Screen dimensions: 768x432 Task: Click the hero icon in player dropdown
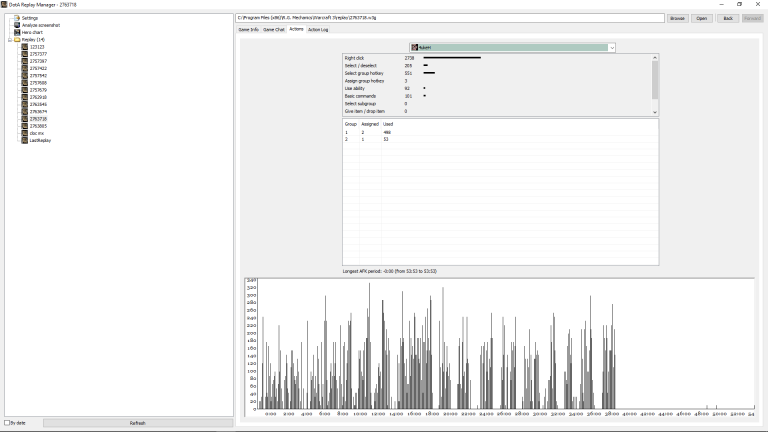coord(414,48)
